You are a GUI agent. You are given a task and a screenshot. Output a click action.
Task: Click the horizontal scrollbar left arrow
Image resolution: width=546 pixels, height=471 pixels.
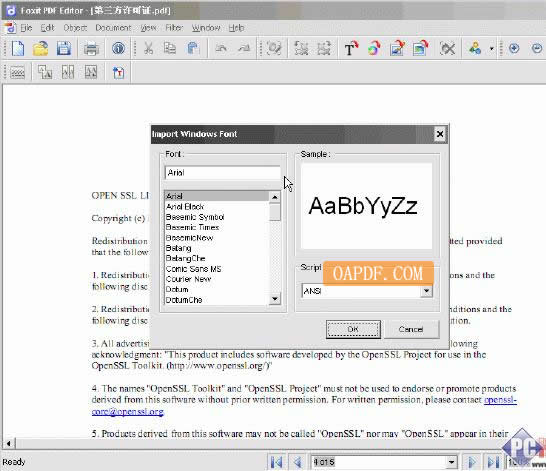[x=9, y=443]
